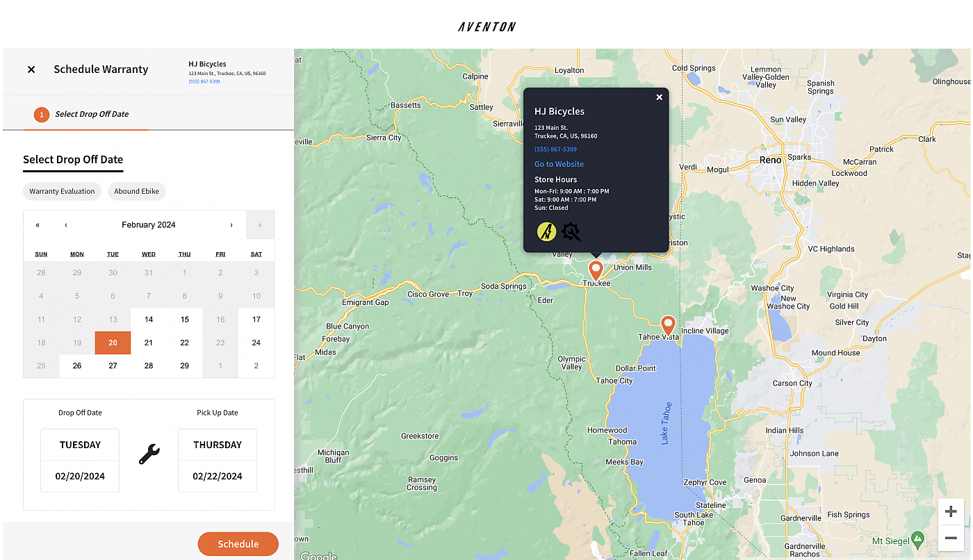Select the Tahoe Vista map pin
The width and height of the screenshot is (973, 560).
click(668, 324)
